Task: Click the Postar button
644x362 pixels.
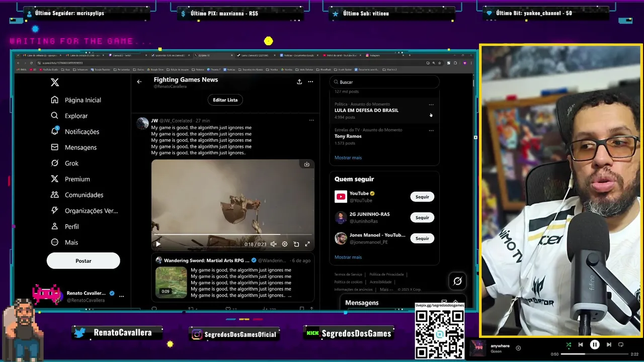Action: (84, 261)
